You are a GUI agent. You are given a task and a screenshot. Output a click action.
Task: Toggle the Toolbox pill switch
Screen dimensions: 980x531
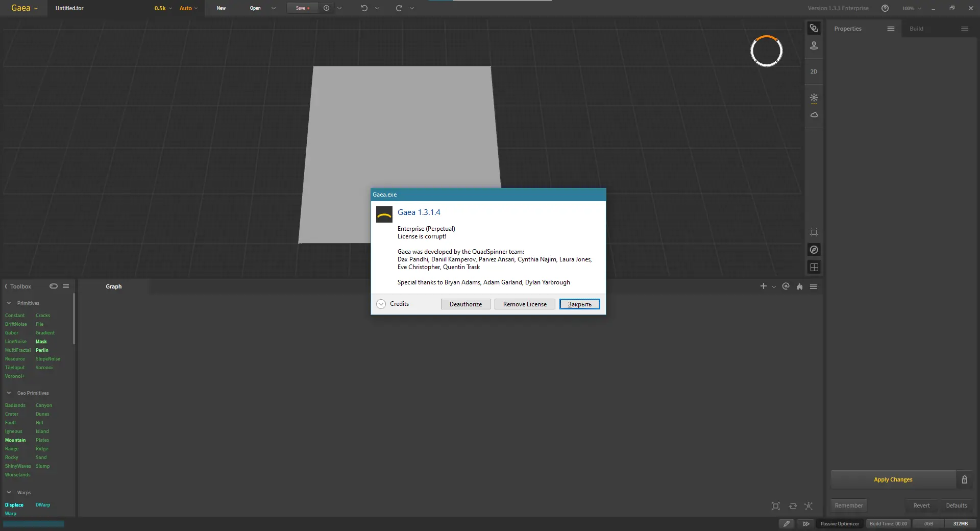(54, 286)
